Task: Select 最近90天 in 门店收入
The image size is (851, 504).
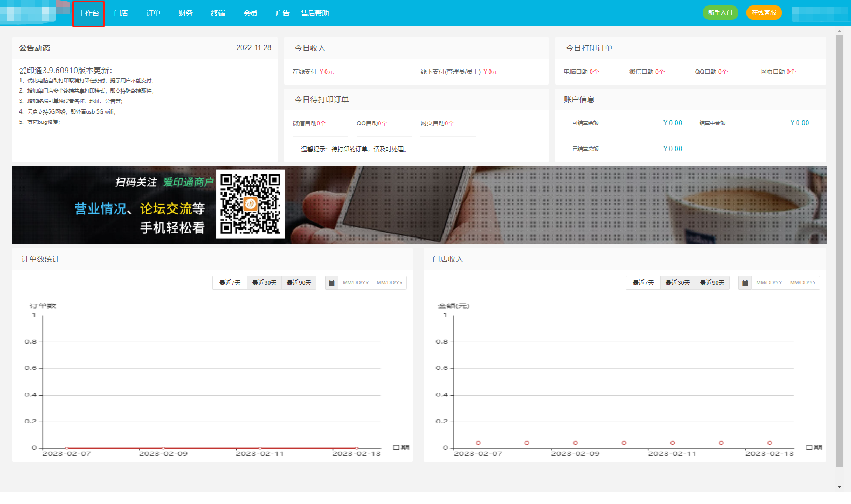Action: click(712, 283)
